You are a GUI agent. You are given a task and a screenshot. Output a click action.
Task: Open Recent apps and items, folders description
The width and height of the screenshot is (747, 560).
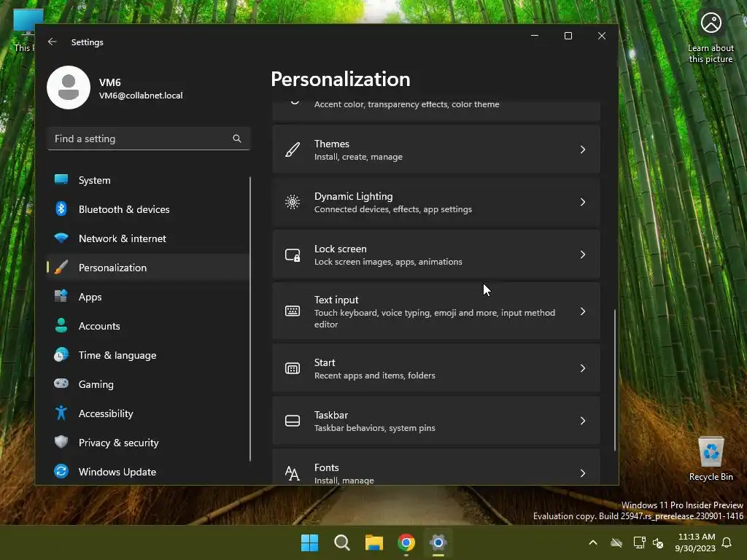click(374, 376)
